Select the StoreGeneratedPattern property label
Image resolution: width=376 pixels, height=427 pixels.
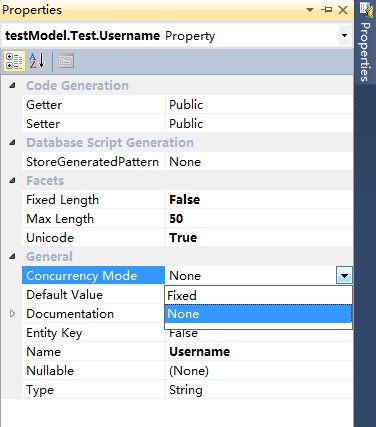click(92, 162)
